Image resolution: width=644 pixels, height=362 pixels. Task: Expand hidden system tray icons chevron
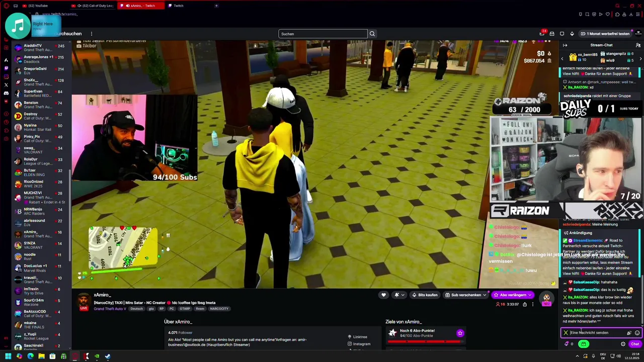tap(577, 356)
